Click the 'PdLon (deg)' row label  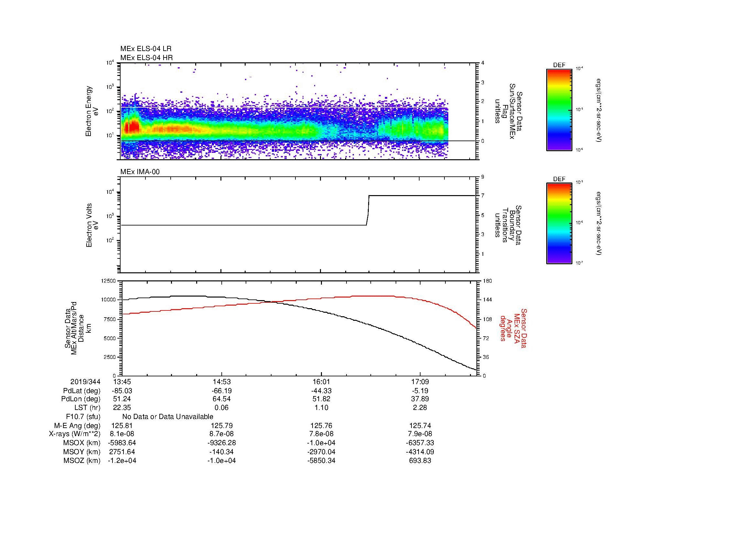(x=81, y=399)
